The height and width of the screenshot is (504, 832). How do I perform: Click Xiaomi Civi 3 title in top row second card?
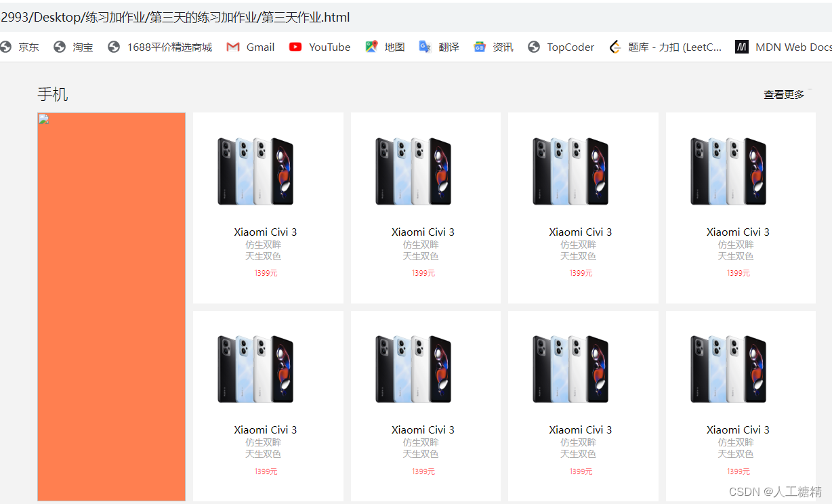coord(423,232)
